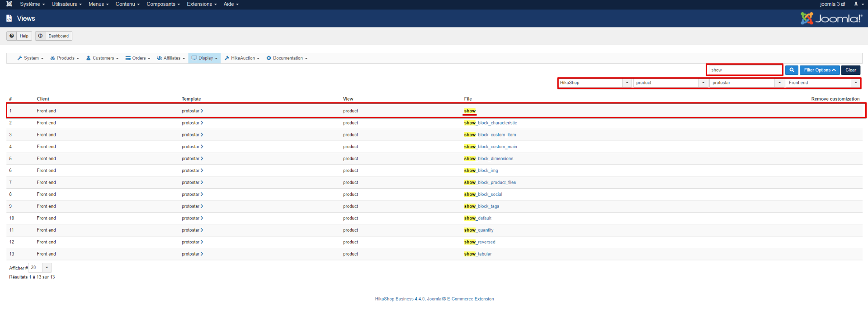Viewport: 868px width, 330px height.
Task: Open the Front end client filter dropdown
Action: point(823,83)
